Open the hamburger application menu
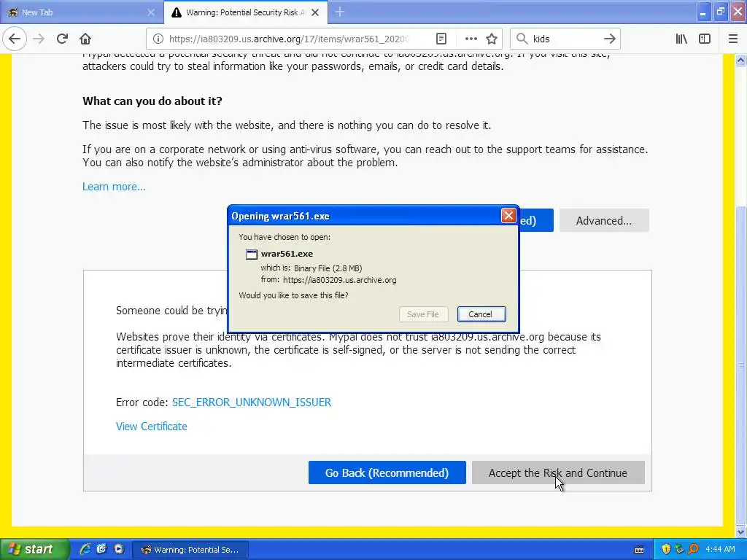 tap(732, 39)
